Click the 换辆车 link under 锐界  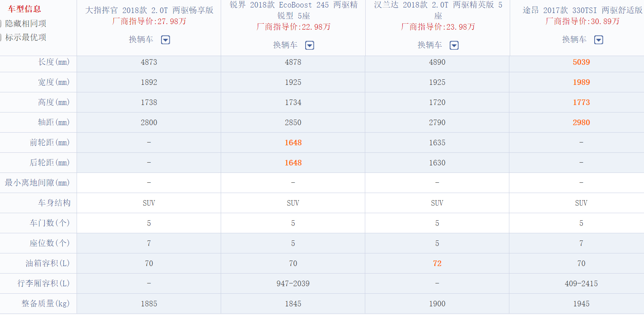(285, 45)
